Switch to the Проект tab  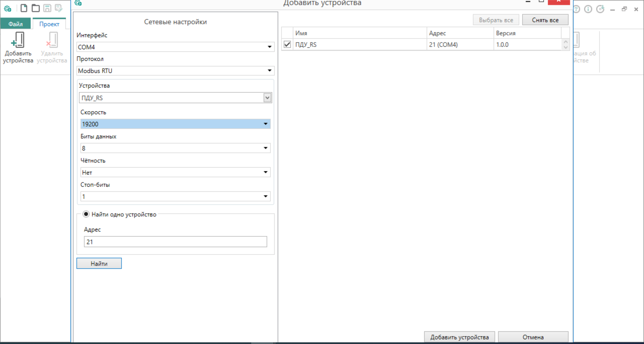click(x=49, y=24)
